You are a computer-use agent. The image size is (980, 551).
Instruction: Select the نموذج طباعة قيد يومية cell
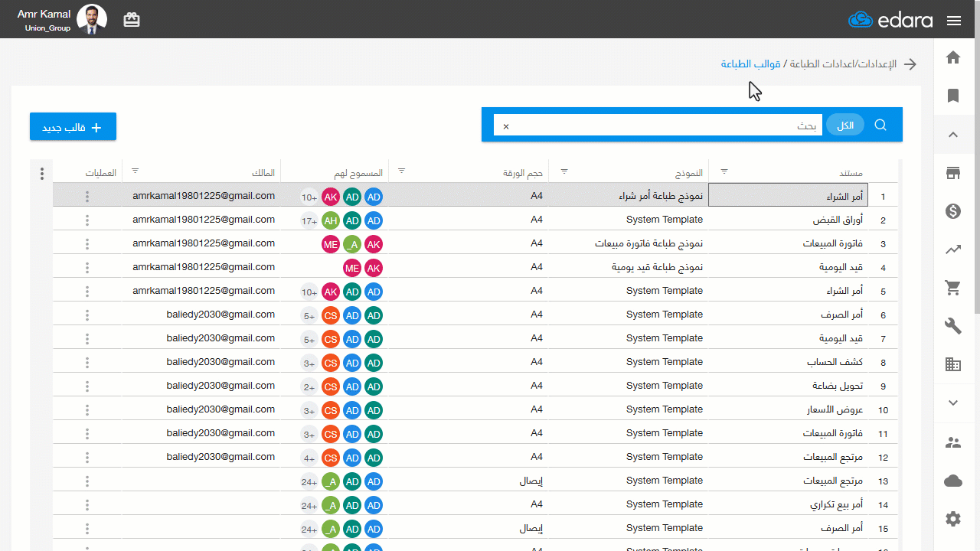(629, 267)
